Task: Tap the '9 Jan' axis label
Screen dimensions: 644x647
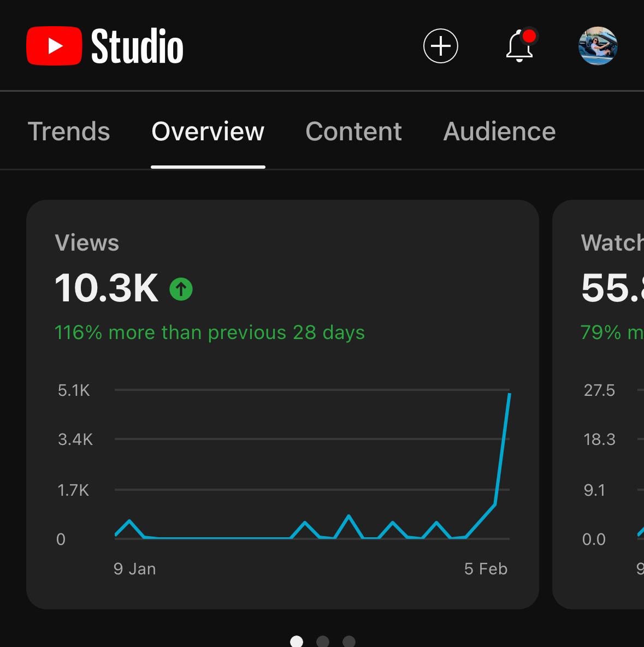Action: point(134,568)
